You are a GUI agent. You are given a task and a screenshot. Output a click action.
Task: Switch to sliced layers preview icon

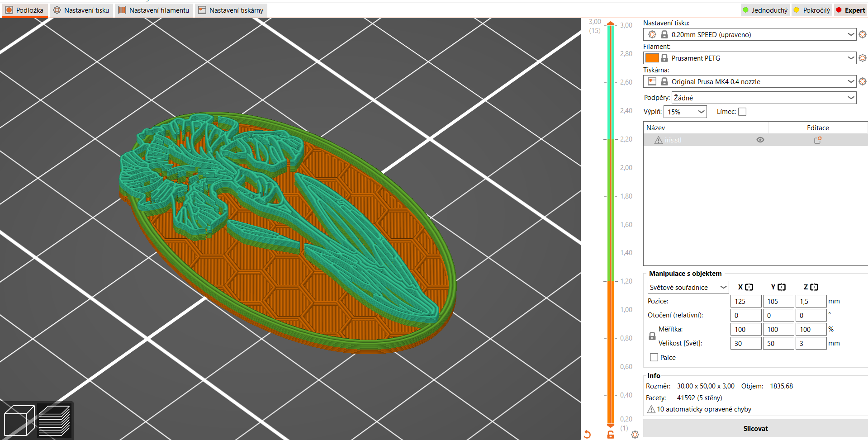(x=54, y=421)
